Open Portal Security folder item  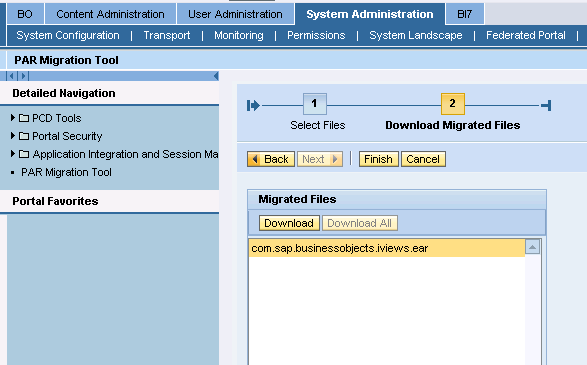[67, 136]
